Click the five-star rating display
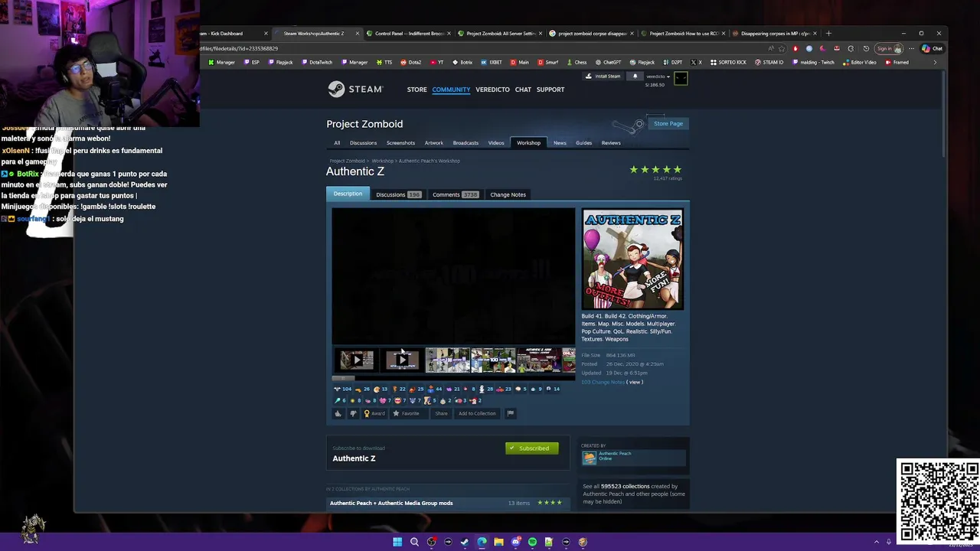980x551 pixels. click(655, 170)
